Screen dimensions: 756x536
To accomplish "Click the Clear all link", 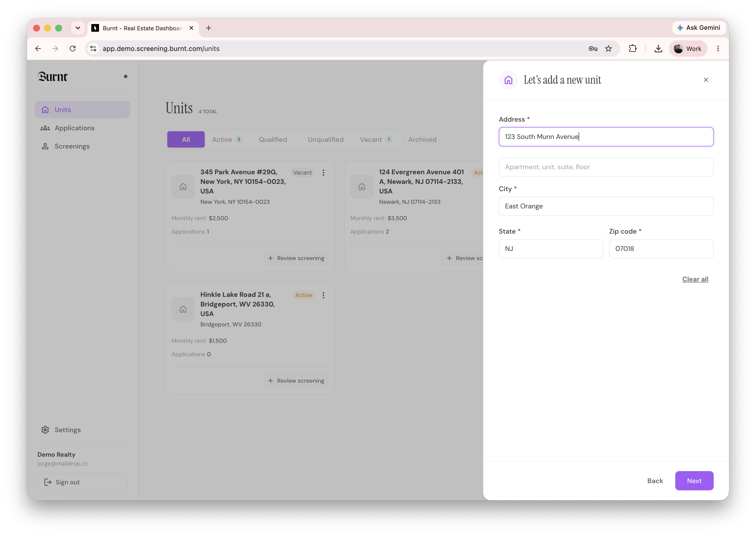I will (695, 279).
